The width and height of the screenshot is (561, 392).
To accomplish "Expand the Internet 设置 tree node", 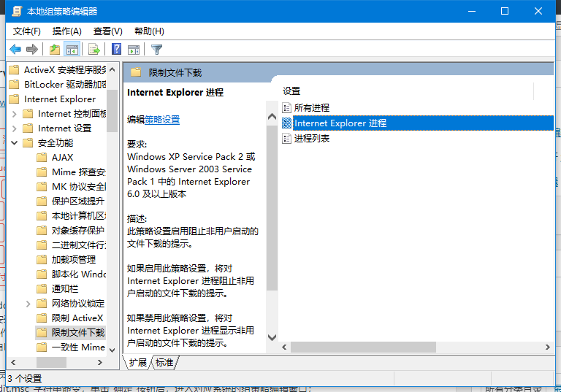I will pyautogui.click(x=15, y=128).
